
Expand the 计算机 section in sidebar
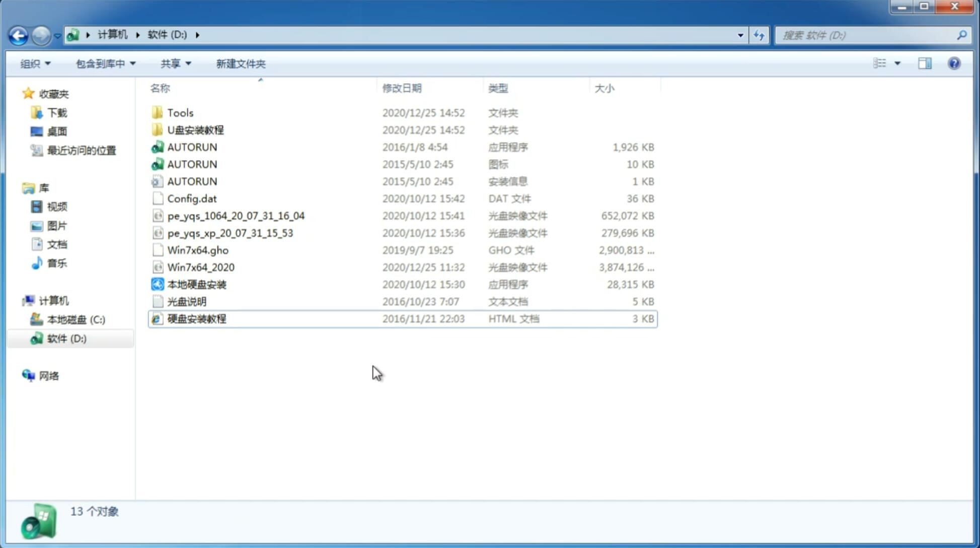click(20, 300)
